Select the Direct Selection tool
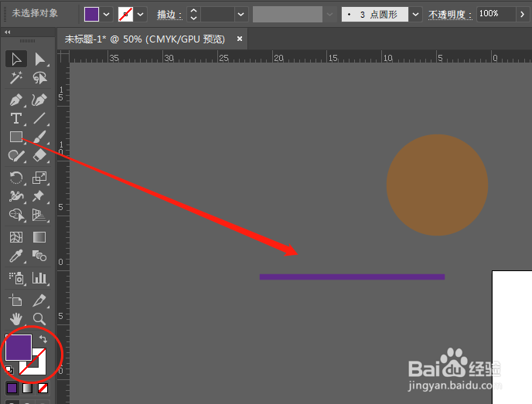The image size is (532, 404). coord(39,59)
